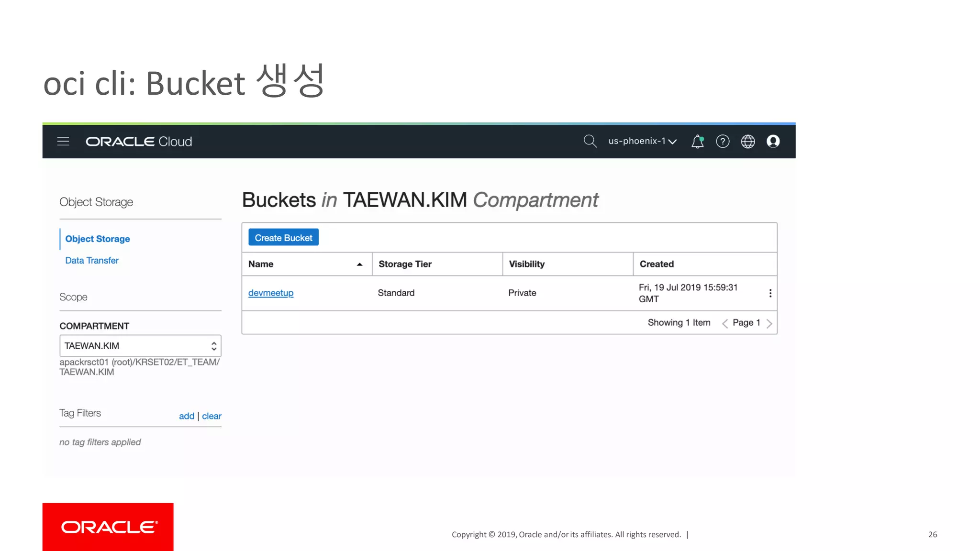Open the devmeetup bucket link
The width and height of the screenshot is (980, 551).
coord(271,293)
